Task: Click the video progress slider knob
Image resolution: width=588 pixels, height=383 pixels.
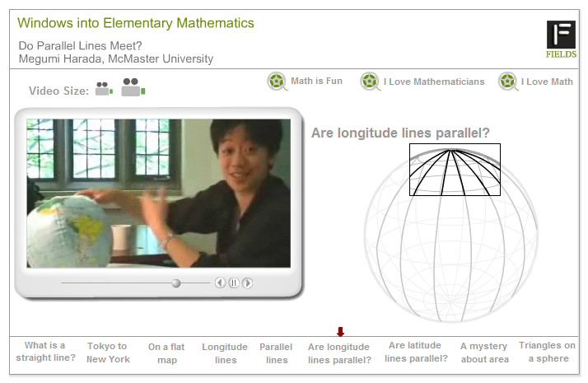Action: (x=175, y=283)
